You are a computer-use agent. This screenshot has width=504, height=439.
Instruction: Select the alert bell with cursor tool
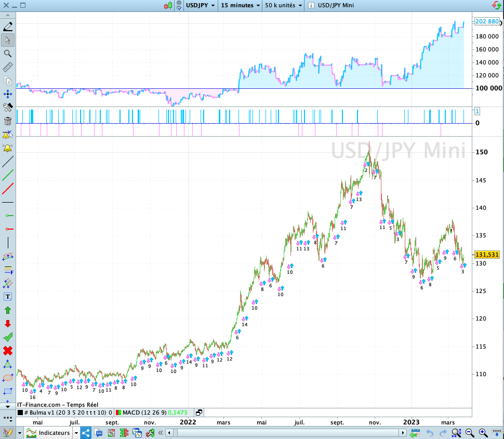tap(8, 135)
